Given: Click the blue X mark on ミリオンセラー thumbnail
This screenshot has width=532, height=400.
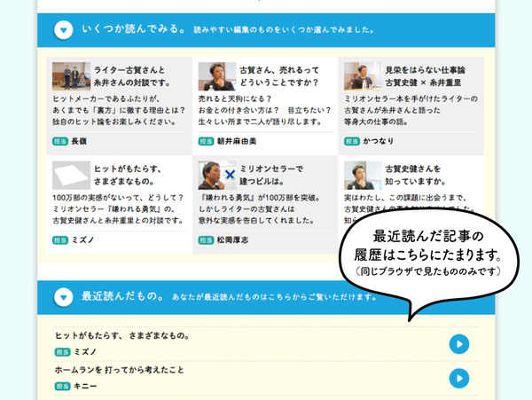Looking at the screenshot, I should pos(230,176).
